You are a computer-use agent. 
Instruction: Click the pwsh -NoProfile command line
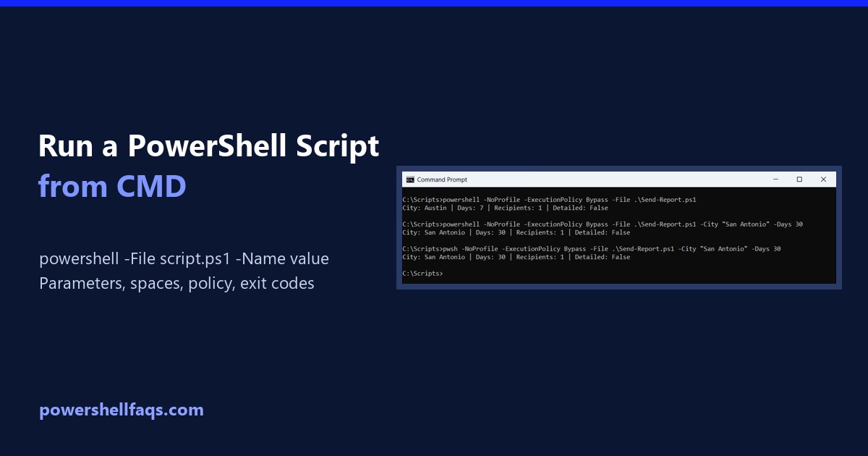pos(591,249)
